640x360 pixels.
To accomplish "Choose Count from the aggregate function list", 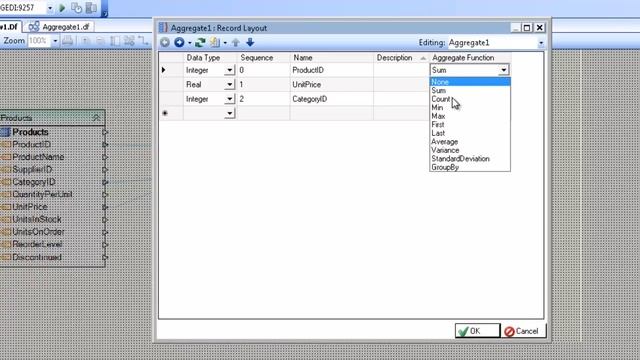I will pos(470,99).
